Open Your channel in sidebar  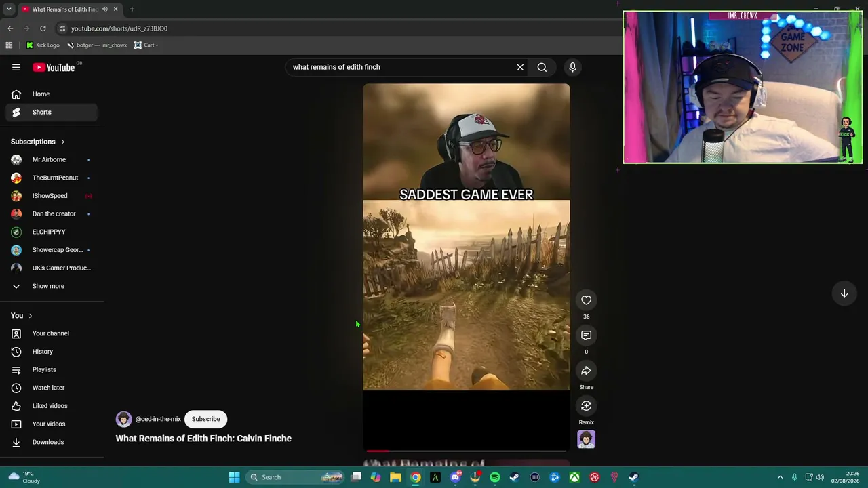(52, 333)
